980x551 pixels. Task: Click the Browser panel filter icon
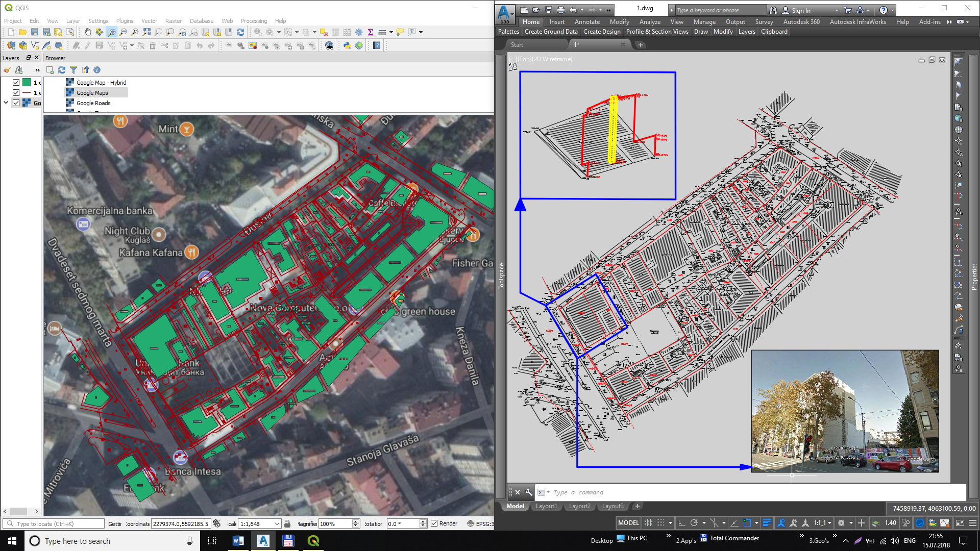coord(73,70)
